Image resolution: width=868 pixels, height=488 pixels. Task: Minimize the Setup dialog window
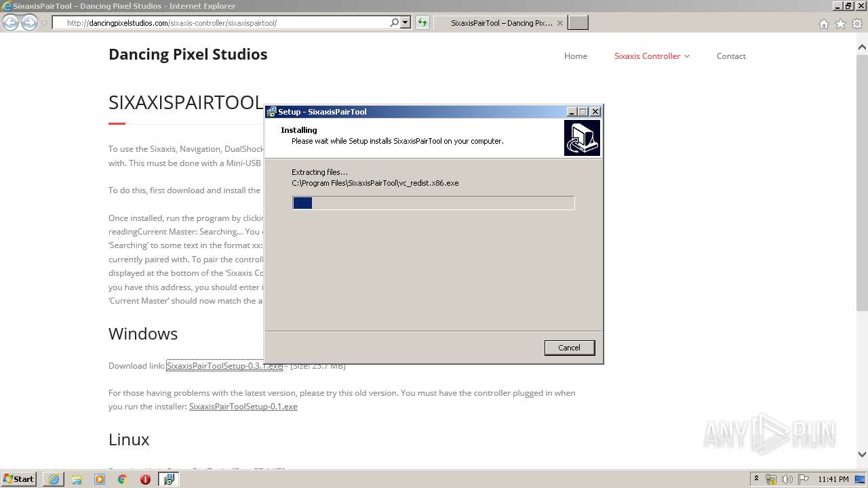pos(572,112)
